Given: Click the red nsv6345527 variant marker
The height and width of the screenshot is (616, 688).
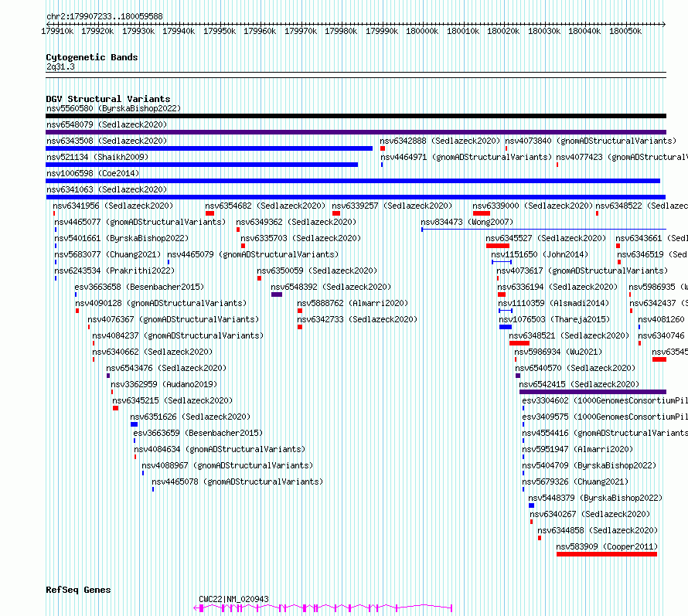Looking at the screenshot, I should (498, 246).
